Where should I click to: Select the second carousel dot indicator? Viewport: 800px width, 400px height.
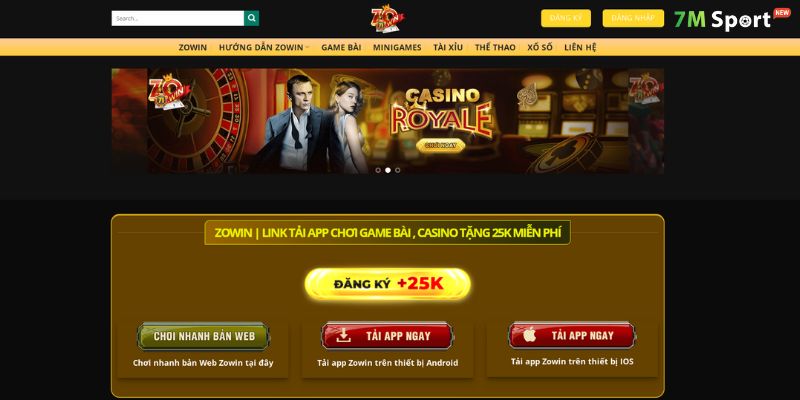[x=388, y=170]
